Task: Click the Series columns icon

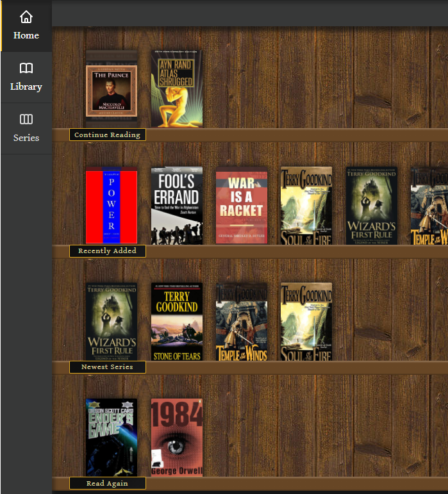Action: tap(26, 119)
